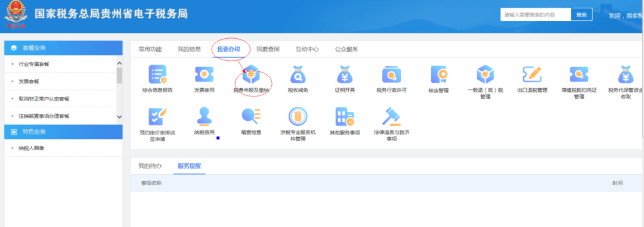Click sidebar scrollbar up arrow
This screenshot has height=227, width=644.
(x=119, y=63)
